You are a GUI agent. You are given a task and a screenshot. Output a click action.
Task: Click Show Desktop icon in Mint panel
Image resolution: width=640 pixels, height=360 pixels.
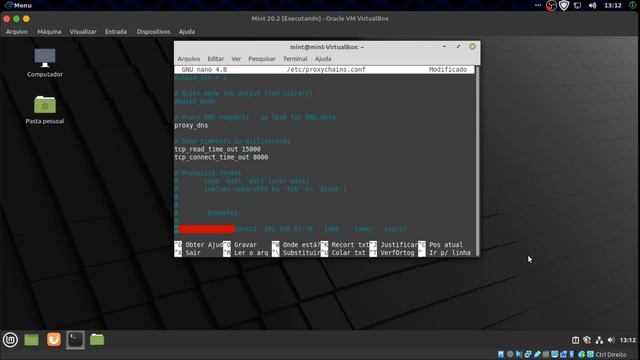[x=31, y=340]
